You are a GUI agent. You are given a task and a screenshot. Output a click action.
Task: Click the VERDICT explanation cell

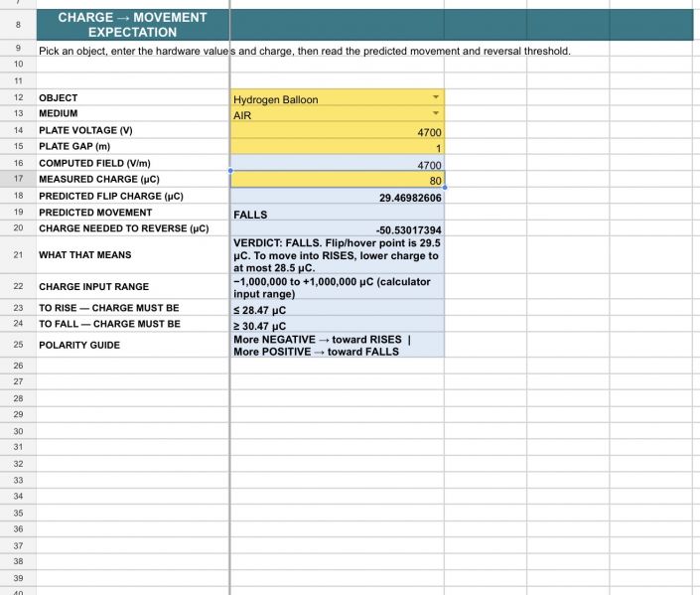337,255
